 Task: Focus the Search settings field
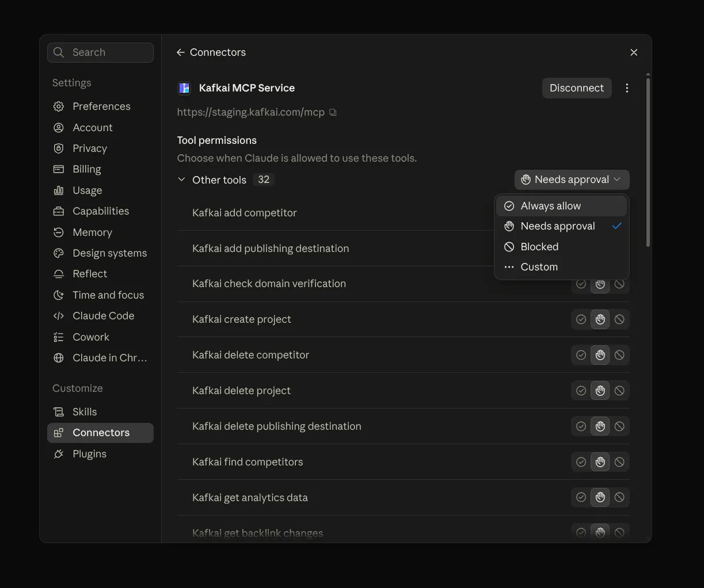coord(100,52)
